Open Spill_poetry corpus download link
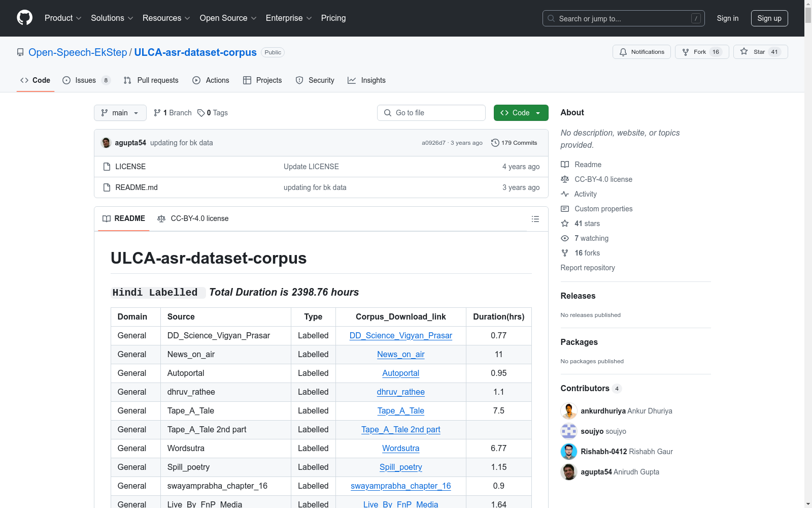 point(401,467)
